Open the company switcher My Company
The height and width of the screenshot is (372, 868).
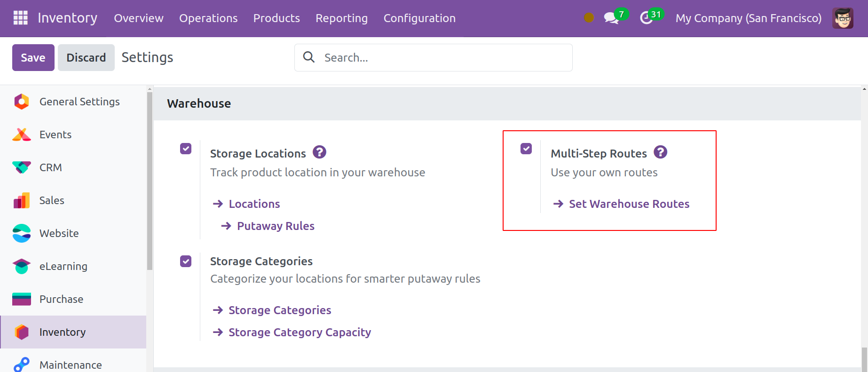coord(748,18)
